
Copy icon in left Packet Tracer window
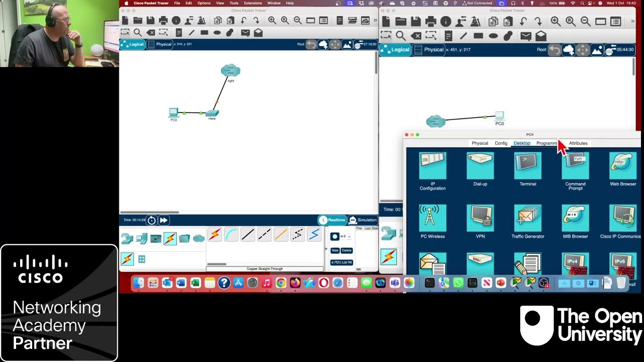point(218,21)
